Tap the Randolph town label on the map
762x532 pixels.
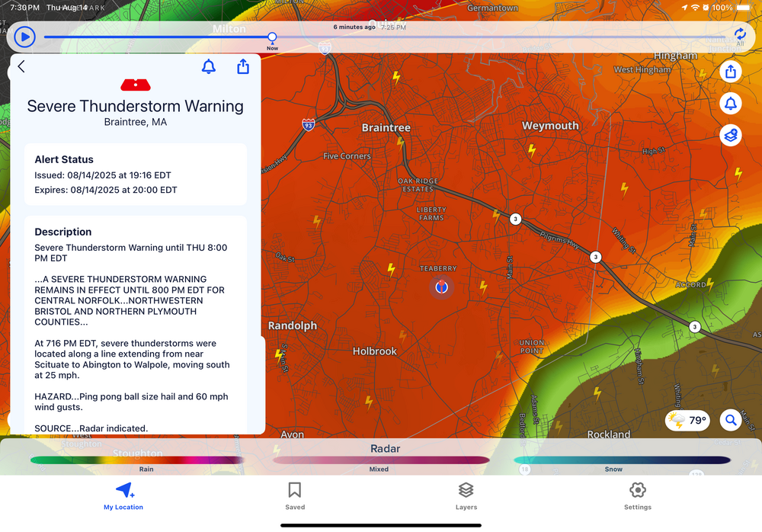pyautogui.click(x=292, y=325)
